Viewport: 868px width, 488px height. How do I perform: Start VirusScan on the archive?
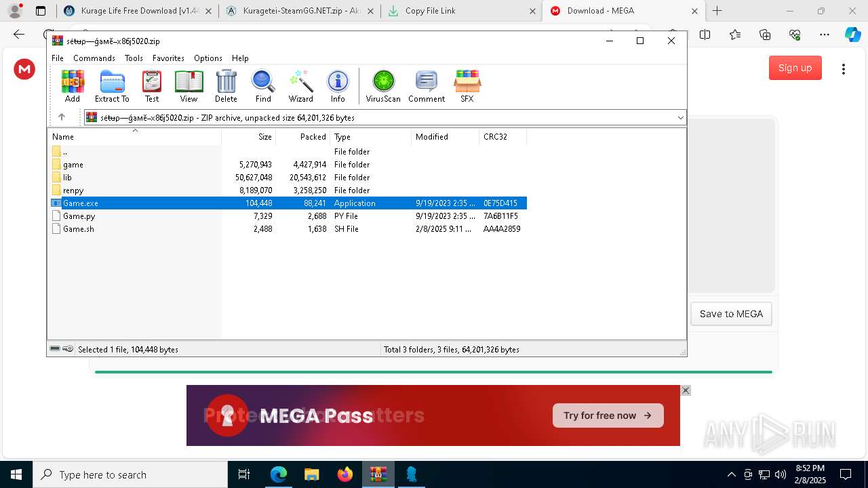pyautogui.click(x=383, y=86)
